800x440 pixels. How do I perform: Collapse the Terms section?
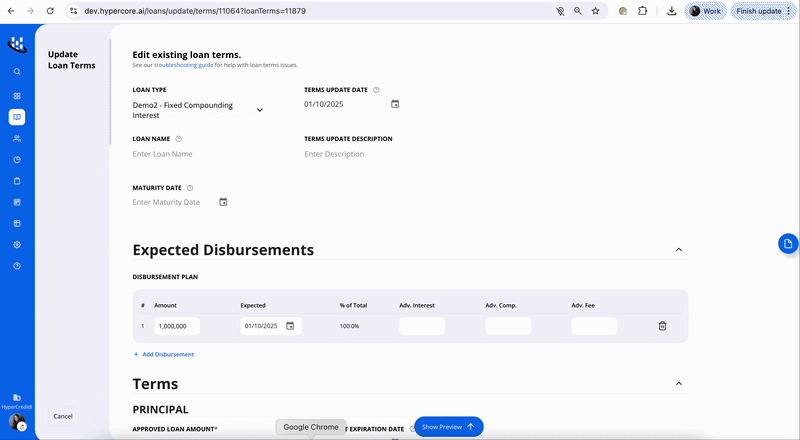tap(679, 384)
